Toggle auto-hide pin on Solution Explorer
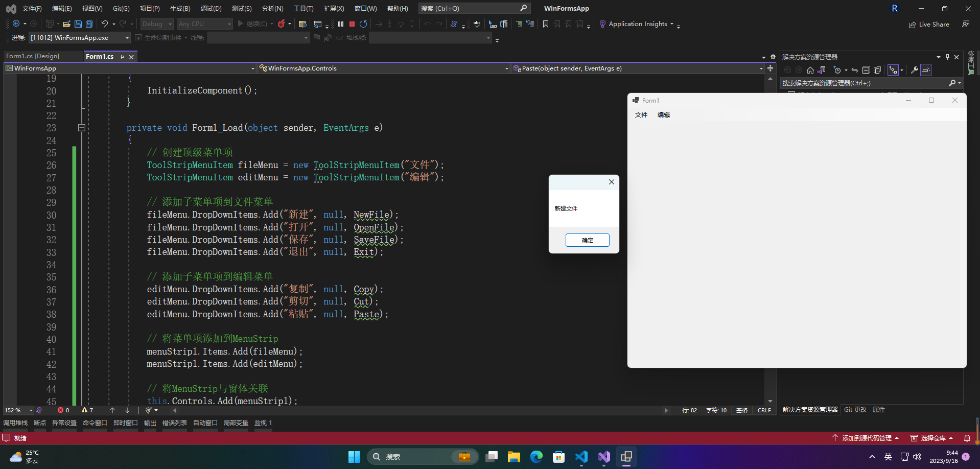The height and width of the screenshot is (469, 980). pos(947,57)
